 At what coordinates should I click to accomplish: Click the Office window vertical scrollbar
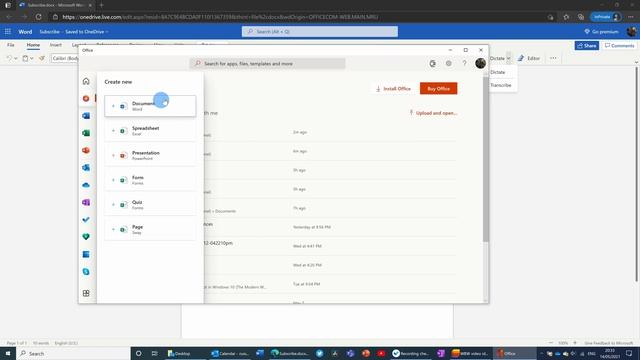486,159
